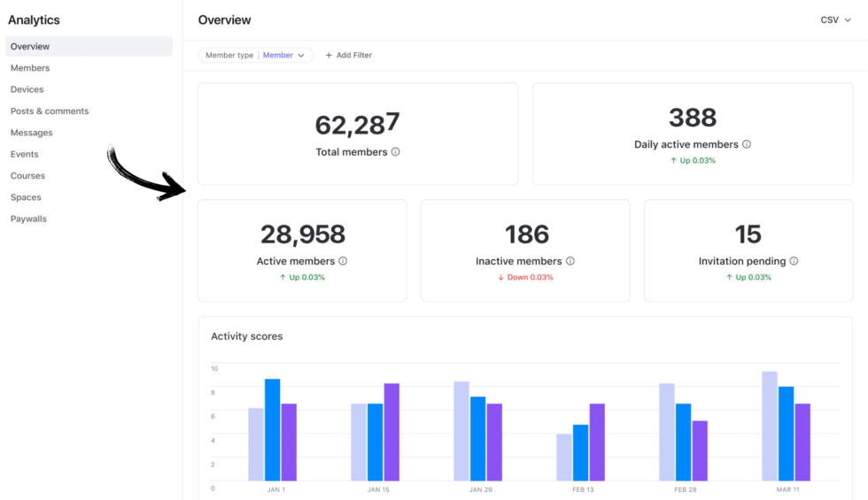Navigate to Events analytics
Viewport: 868px width, 500px height.
pos(25,154)
